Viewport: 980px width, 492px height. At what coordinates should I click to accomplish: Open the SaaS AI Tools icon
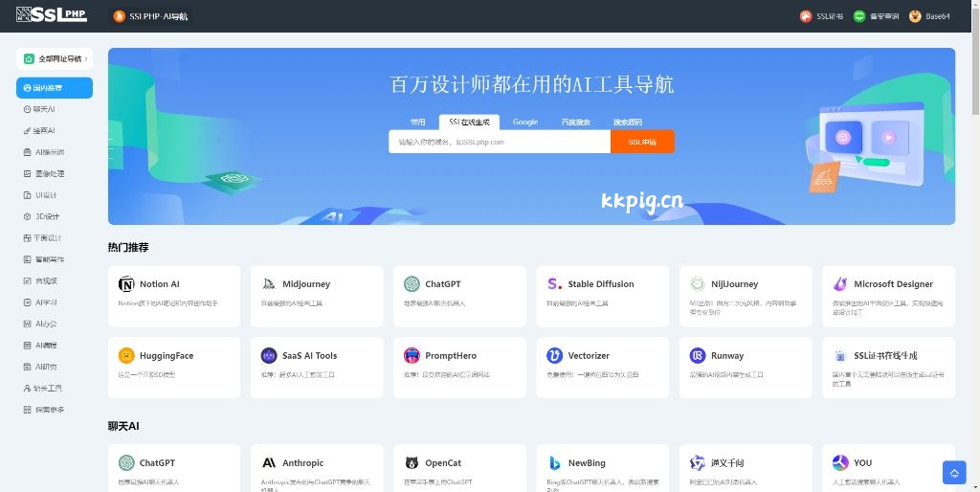tap(269, 356)
